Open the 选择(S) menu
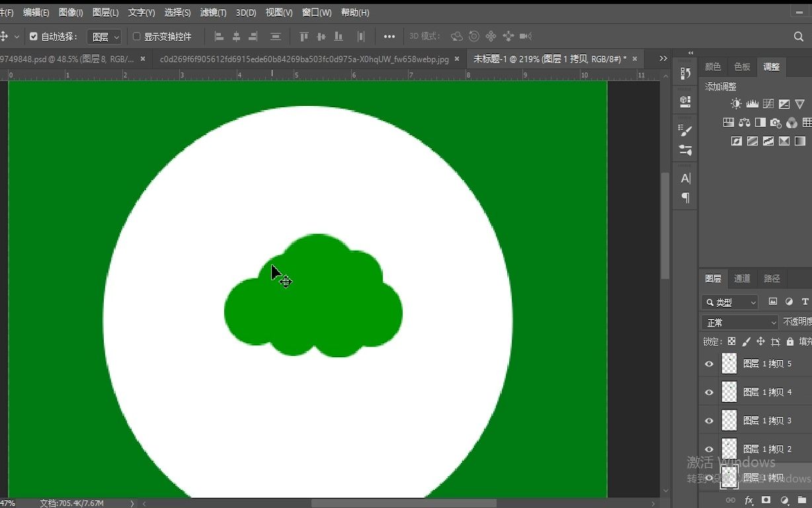This screenshot has width=812, height=508. click(177, 13)
